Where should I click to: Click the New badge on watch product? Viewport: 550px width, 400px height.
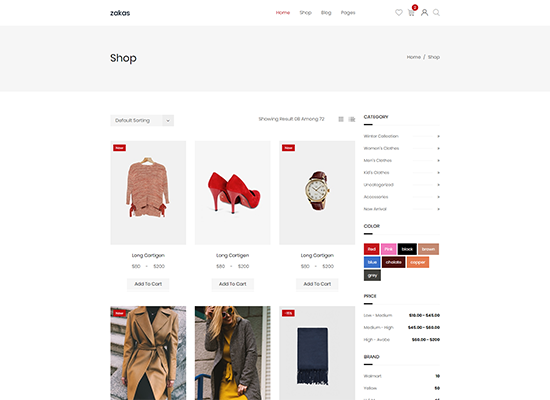coord(288,148)
